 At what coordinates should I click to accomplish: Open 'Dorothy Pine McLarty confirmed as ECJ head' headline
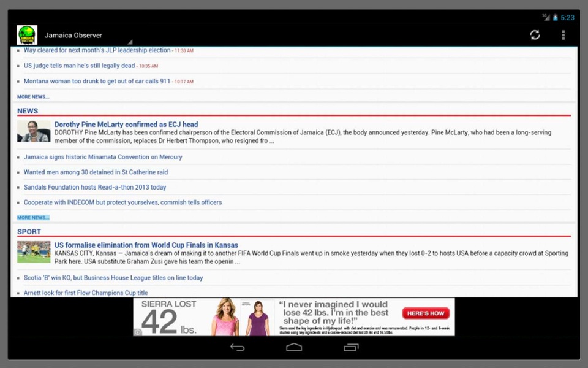126,125
